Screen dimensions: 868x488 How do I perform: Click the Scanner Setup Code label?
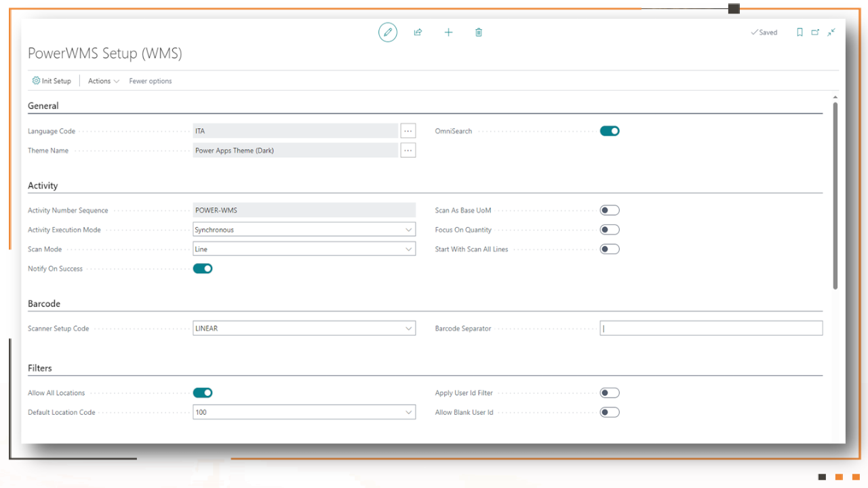click(58, 328)
